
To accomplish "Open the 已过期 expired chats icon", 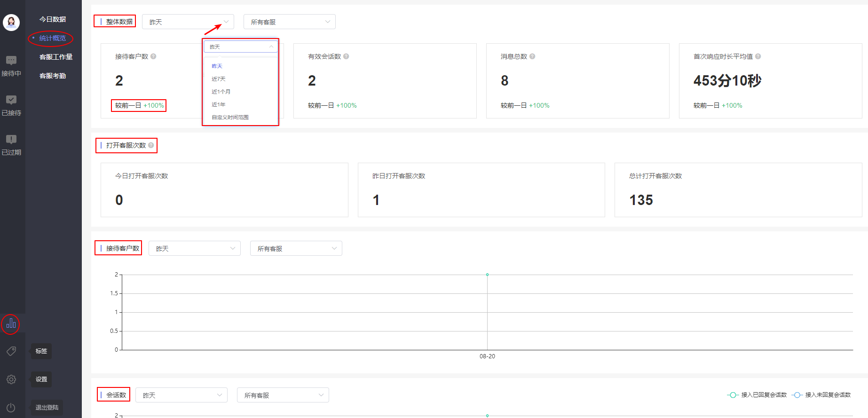I will coord(11,139).
